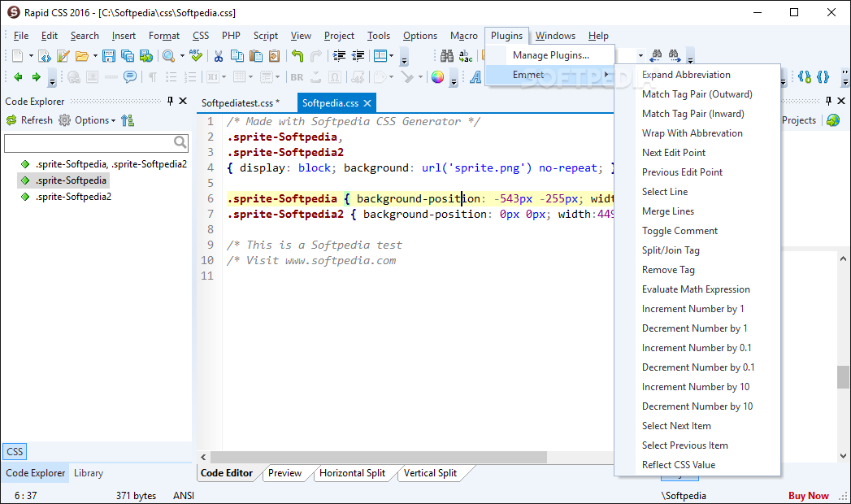Click the italic A font icon
The width and height of the screenshot is (851, 504).
point(475,77)
